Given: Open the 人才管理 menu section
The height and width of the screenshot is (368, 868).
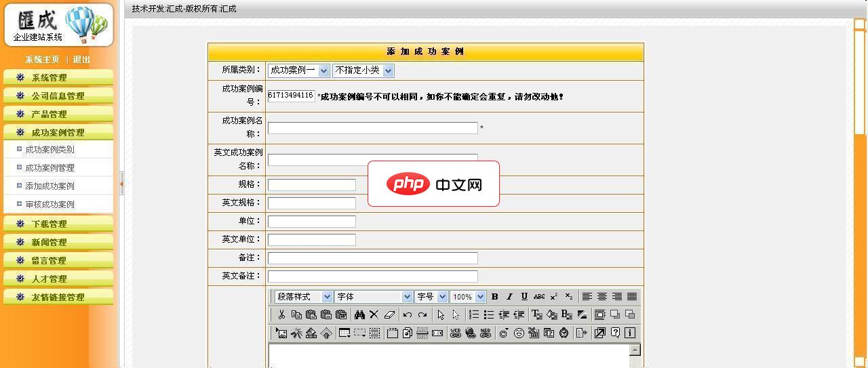Looking at the screenshot, I should [57, 279].
